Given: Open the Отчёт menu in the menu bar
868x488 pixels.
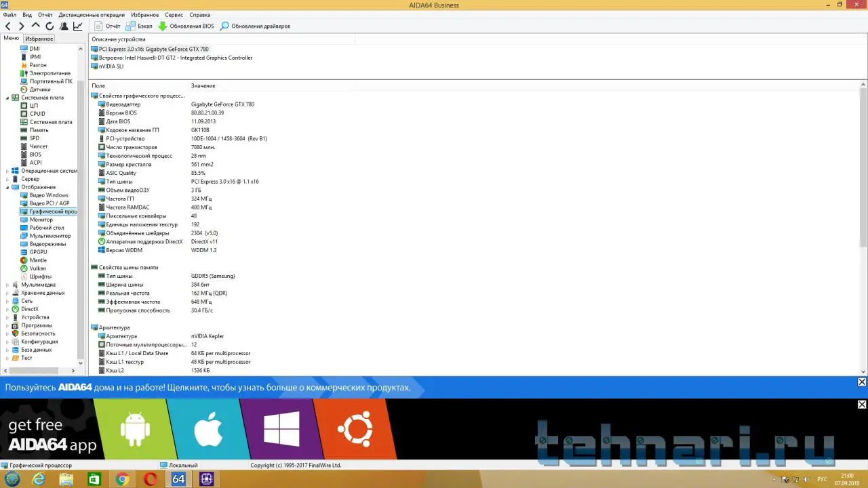Looking at the screenshot, I should click(45, 14).
